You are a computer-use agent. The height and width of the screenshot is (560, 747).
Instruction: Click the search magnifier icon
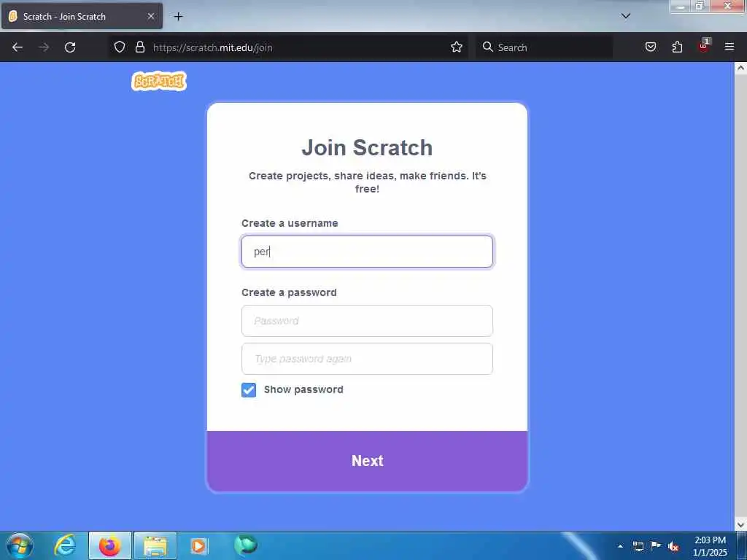coord(487,47)
